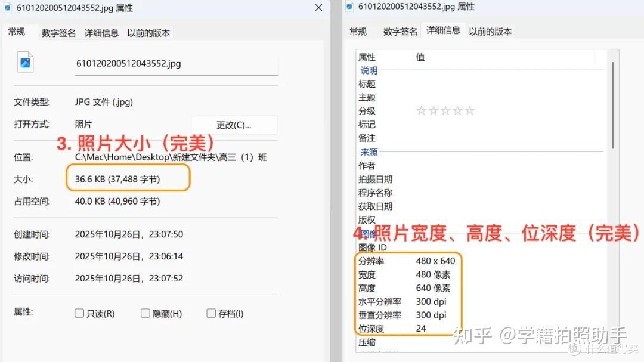Click the 访问时间 value 23:07:52
The width and height of the screenshot is (644, 362).
(x=129, y=279)
